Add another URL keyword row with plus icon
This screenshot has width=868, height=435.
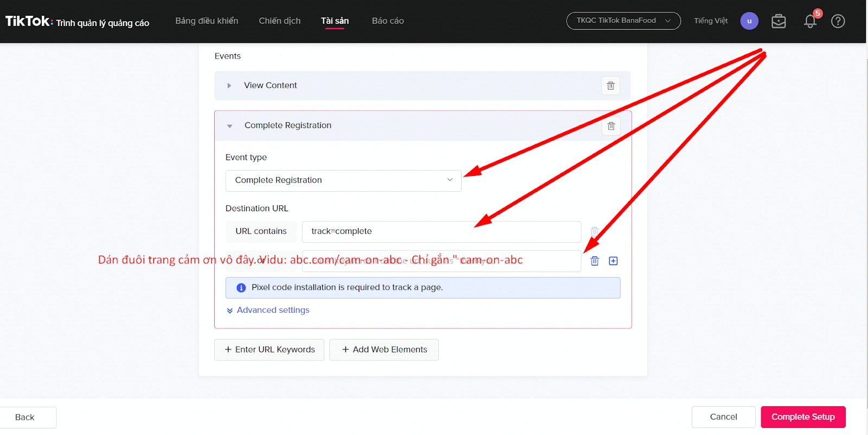click(x=613, y=261)
